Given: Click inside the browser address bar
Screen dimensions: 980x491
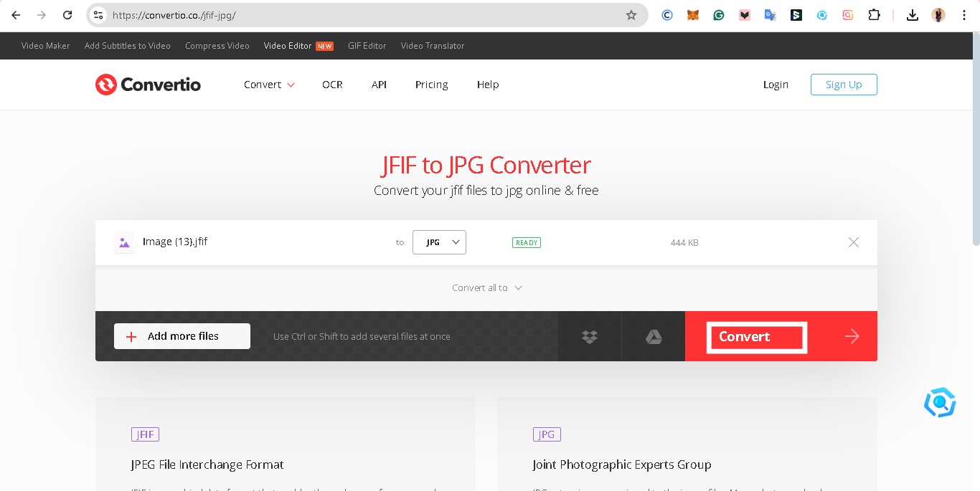Looking at the screenshot, I should pos(359,14).
